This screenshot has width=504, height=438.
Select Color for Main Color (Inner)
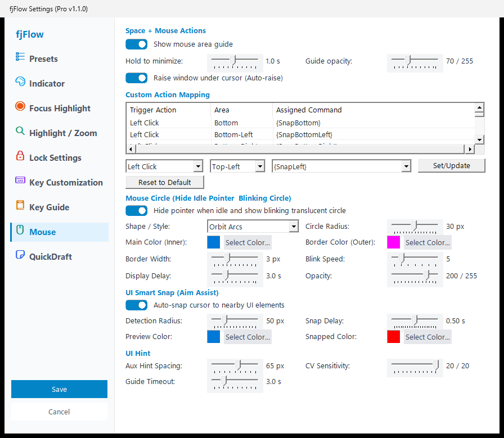pyautogui.click(x=247, y=243)
